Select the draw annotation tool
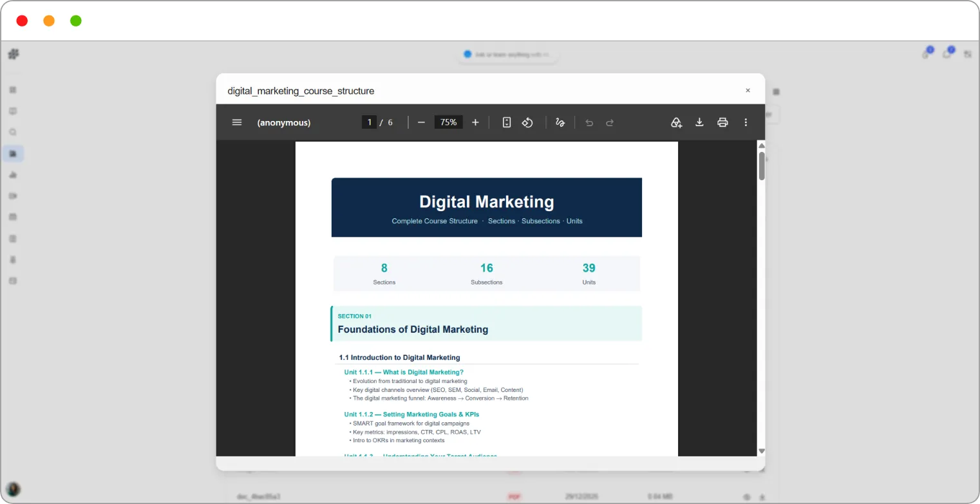 tap(560, 122)
